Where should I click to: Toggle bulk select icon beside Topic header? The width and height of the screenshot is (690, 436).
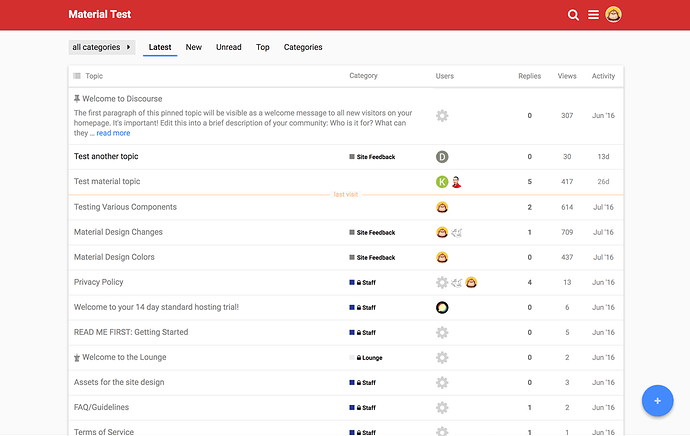click(x=77, y=76)
